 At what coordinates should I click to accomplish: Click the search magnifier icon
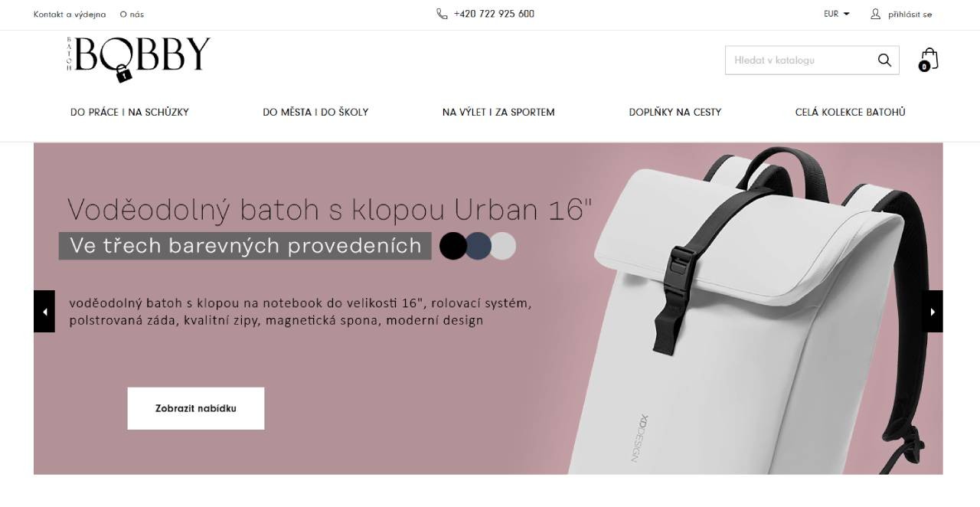(x=884, y=61)
